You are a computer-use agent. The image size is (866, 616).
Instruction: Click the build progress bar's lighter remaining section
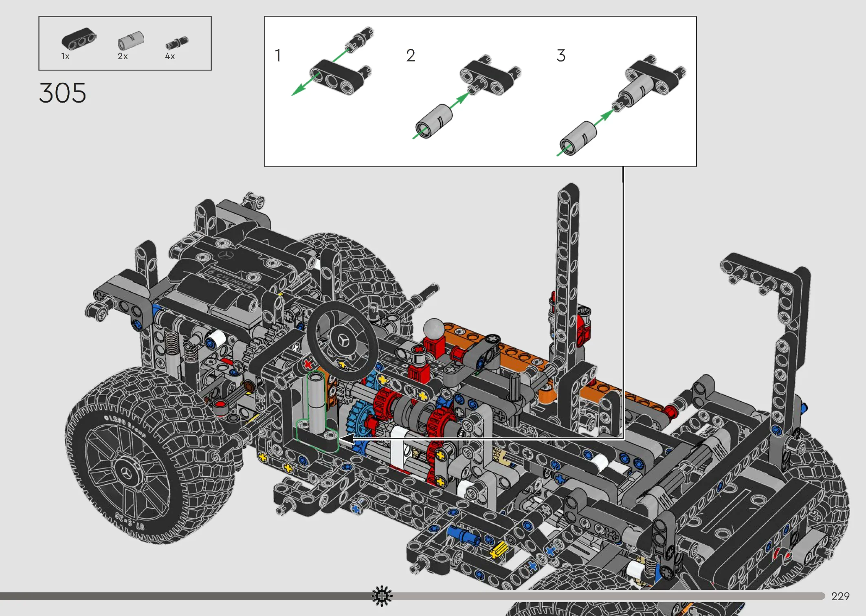pyautogui.click(x=609, y=596)
